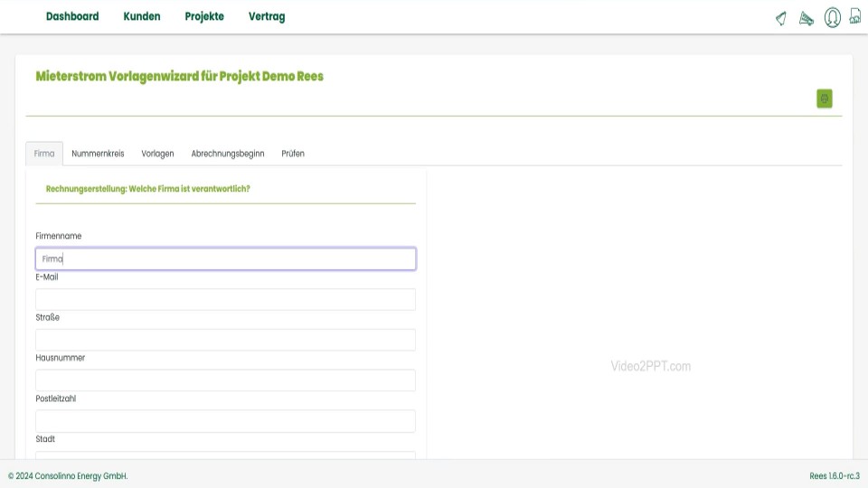
Task: Open the user profile icon
Action: pyautogui.click(x=832, y=18)
